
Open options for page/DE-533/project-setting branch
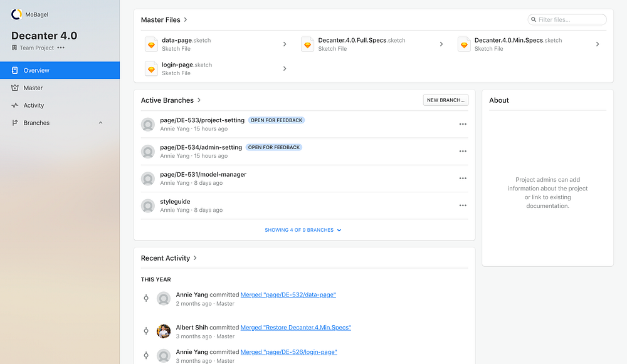pyautogui.click(x=463, y=124)
